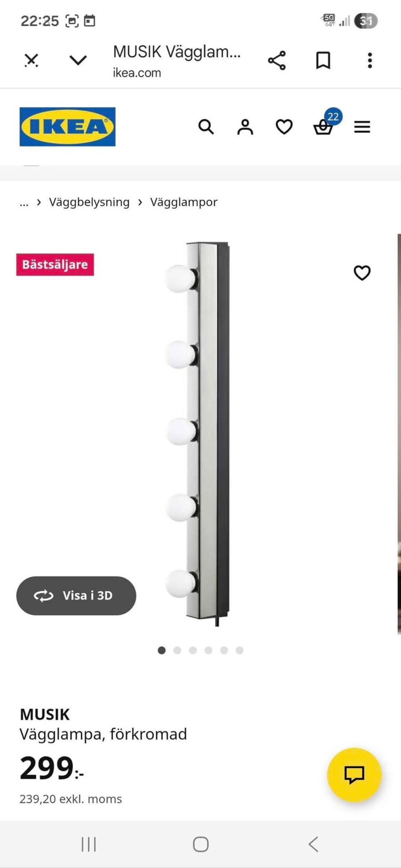Add MUSIK lamp to favorites with heart

(362, 273)
